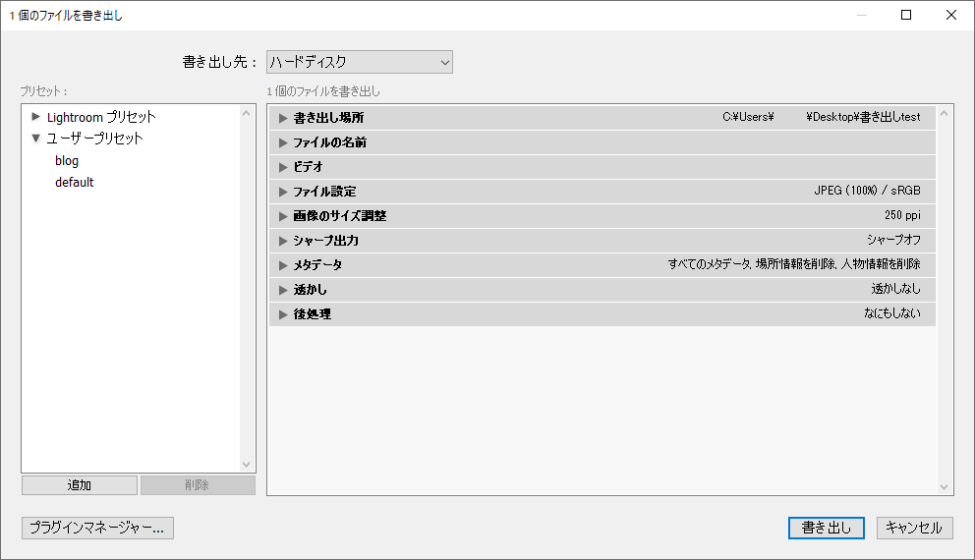Close the export dialog window
975x560 pixels.
[950, 15]
